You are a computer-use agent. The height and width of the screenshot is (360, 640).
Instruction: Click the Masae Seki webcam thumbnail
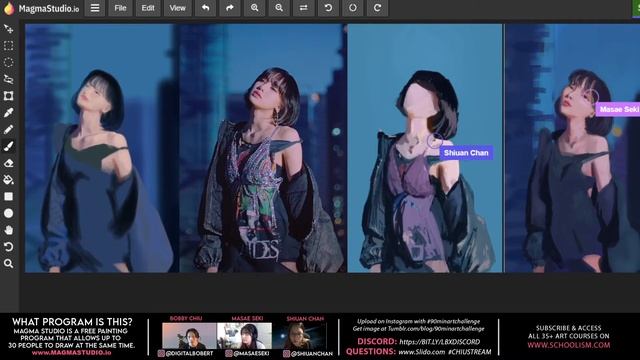244,336
